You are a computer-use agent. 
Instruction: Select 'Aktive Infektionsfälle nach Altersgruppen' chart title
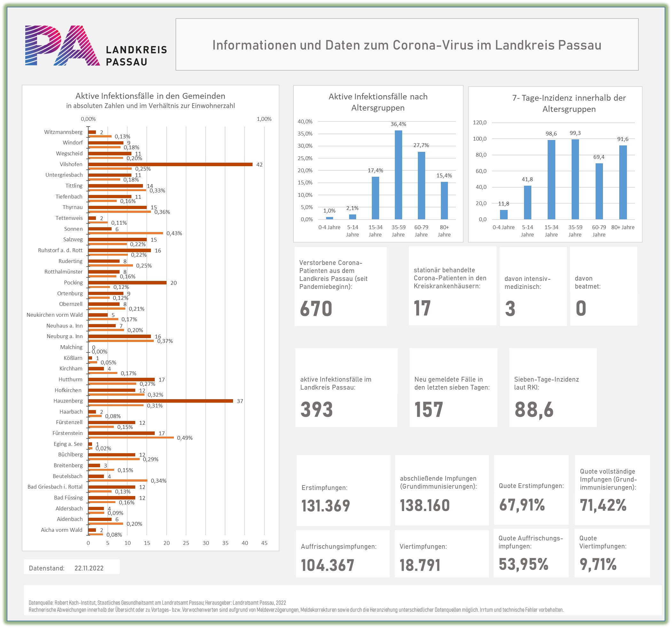[x=378, y=102]
